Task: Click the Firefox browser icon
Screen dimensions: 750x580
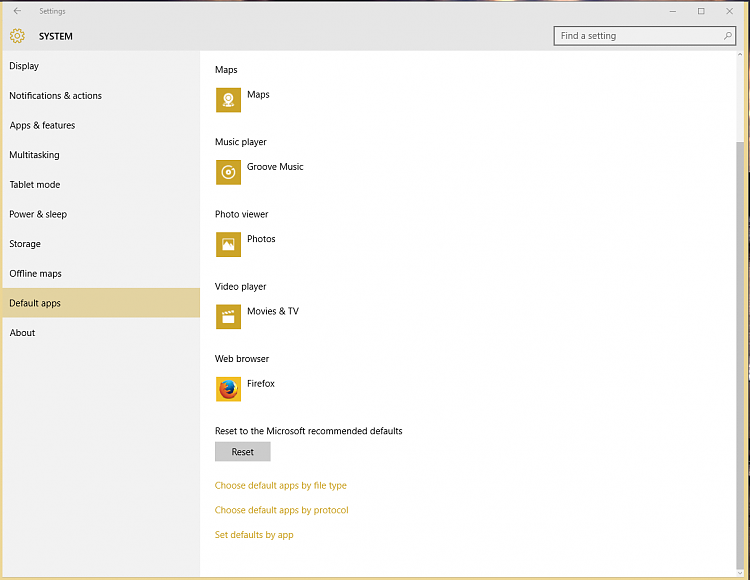Action: [x=228, y=389]
